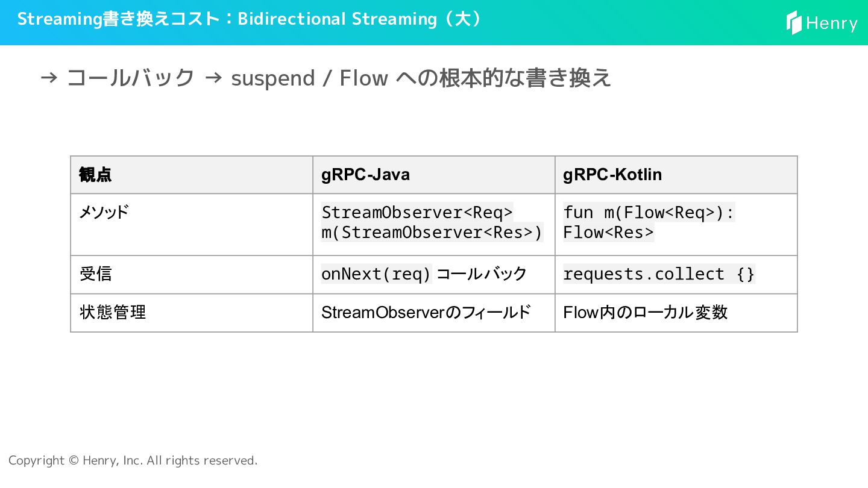Click the slide title Streaming書き換えコスト
Screen dimensions: 868x488
click(118, 19)
